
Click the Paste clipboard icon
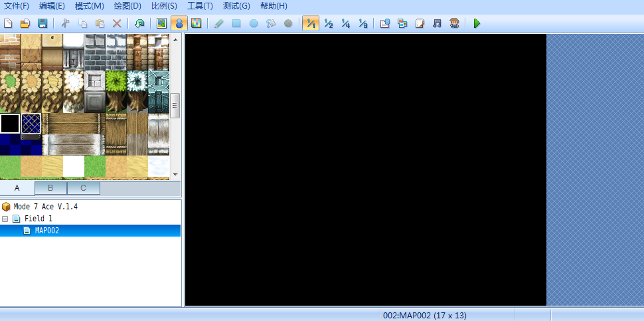[x=100, y=23]
